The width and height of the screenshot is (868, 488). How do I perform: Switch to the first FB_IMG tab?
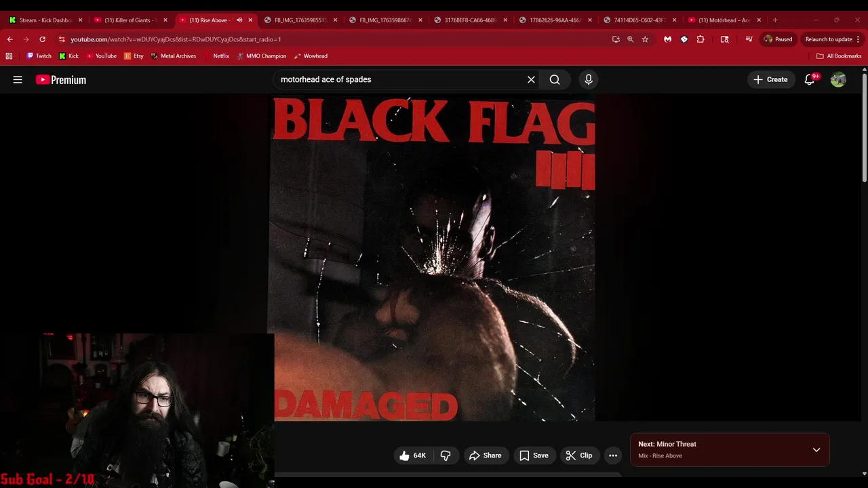coord(299,20)
